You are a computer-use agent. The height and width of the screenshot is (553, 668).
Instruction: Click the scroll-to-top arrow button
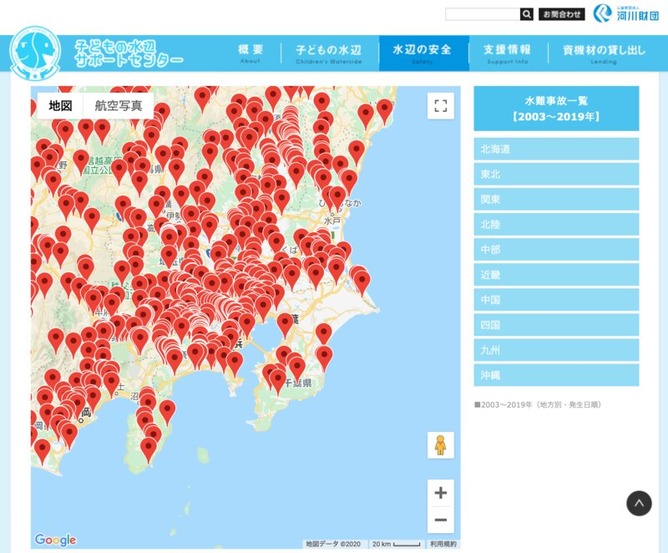639,503
